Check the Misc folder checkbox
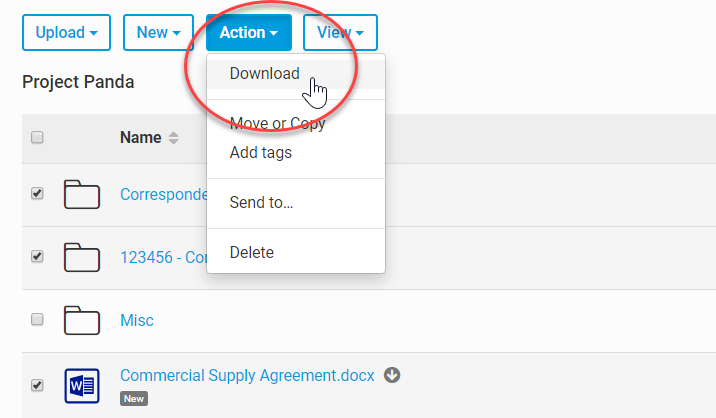Viewport: 716px width, 418px height. 37,320
